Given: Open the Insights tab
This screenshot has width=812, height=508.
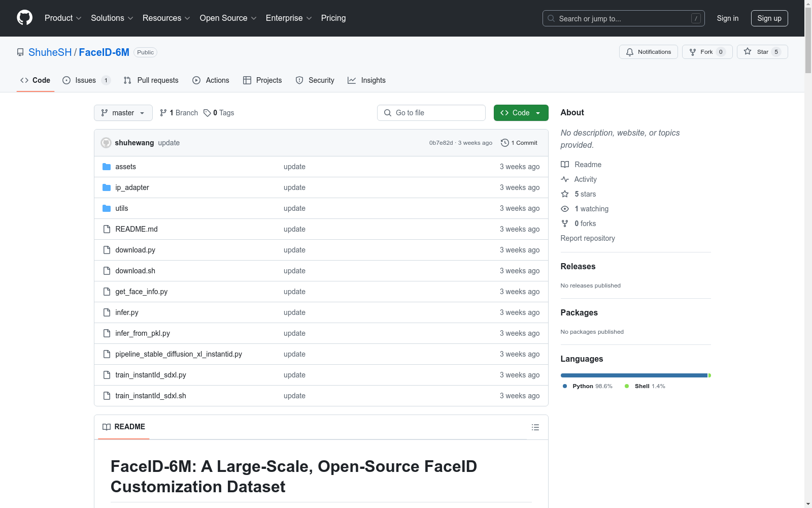Looking at the screenshot, I should (366, 80).
